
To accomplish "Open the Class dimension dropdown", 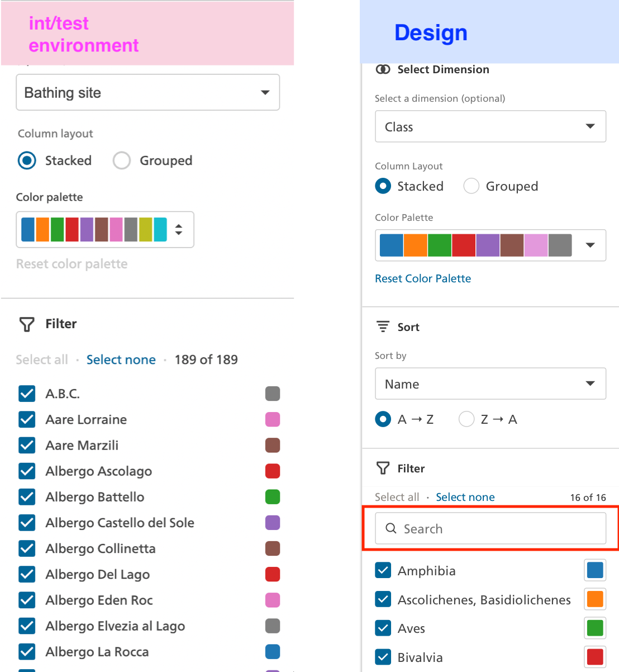I will tap(490, 126).
